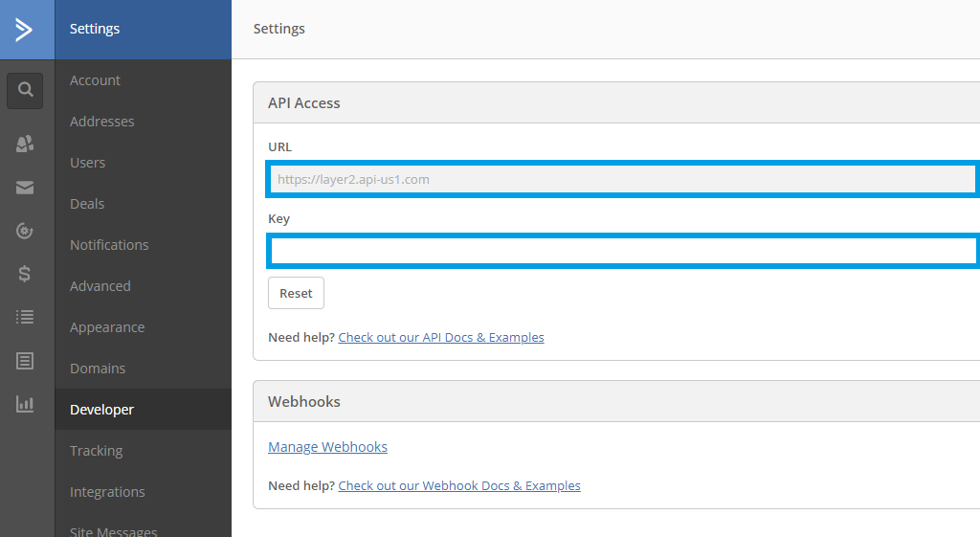This screenshot has width=980, height=537.
Task: Go to Contacts via the people icon
Action: (x=25, y=144)
